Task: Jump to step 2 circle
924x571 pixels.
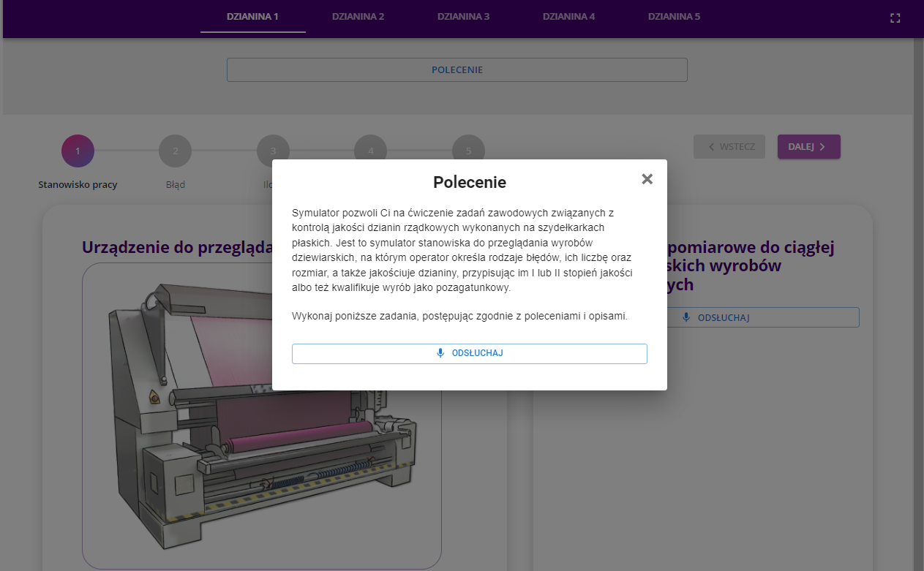Action: point(175,151)
